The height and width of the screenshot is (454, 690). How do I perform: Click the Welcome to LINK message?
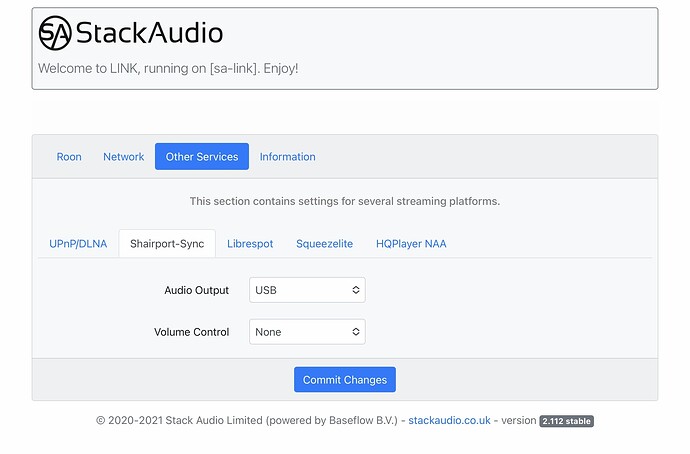tap(168, 69)
